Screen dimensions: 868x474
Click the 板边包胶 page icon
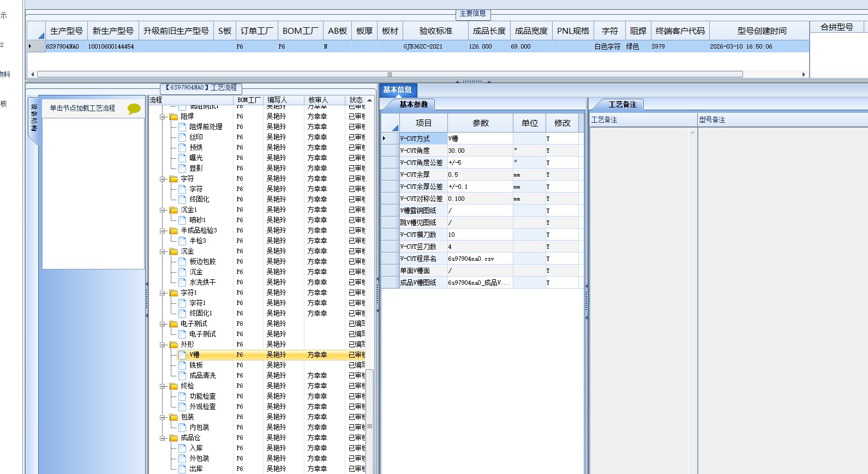coord(183,262)
